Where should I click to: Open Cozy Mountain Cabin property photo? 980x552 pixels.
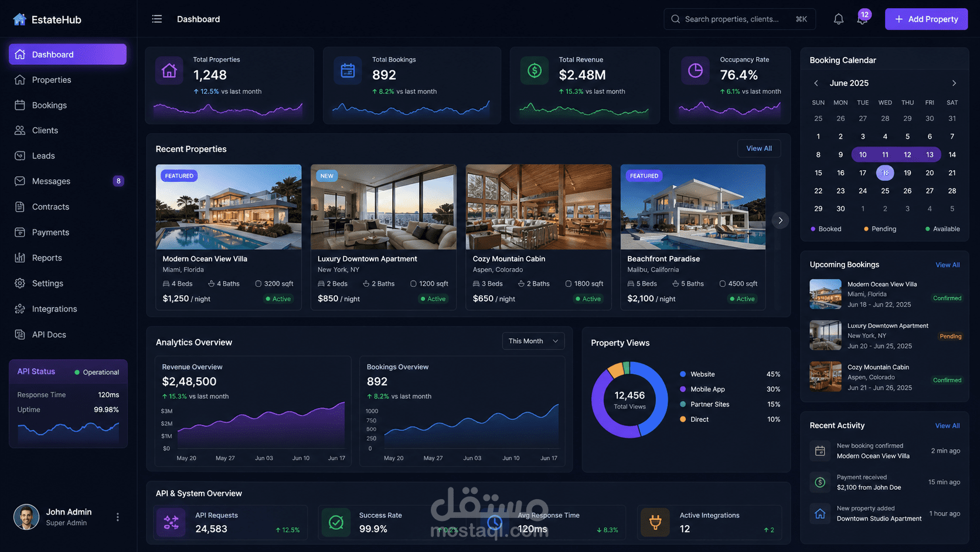click(539, 207)
